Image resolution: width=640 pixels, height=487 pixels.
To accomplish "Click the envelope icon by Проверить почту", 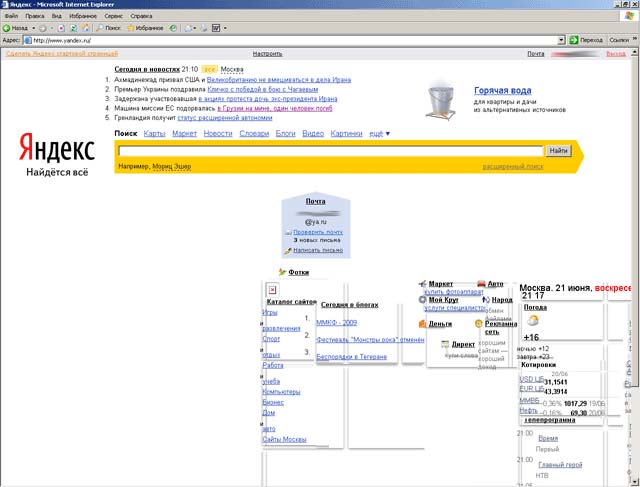I will (x=288, y=232).
